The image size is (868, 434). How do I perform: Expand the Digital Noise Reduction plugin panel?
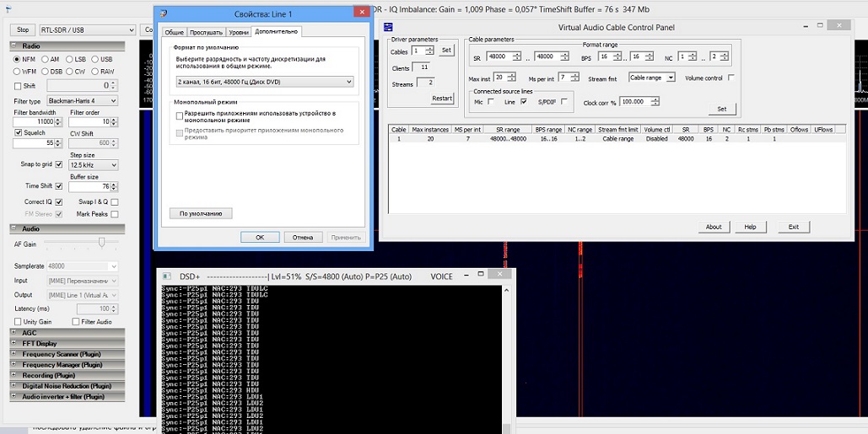[67, 386]
